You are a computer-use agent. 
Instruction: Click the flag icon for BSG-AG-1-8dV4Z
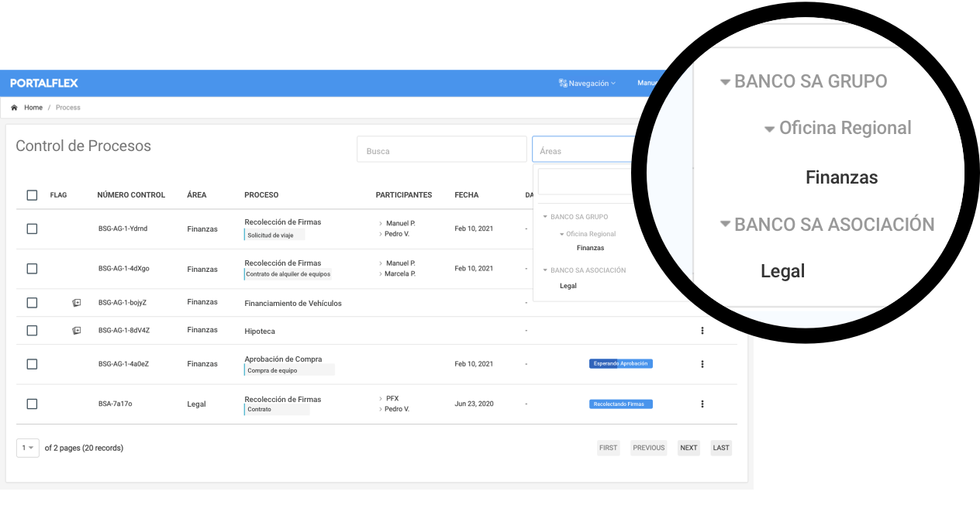[x=76, y=331]
